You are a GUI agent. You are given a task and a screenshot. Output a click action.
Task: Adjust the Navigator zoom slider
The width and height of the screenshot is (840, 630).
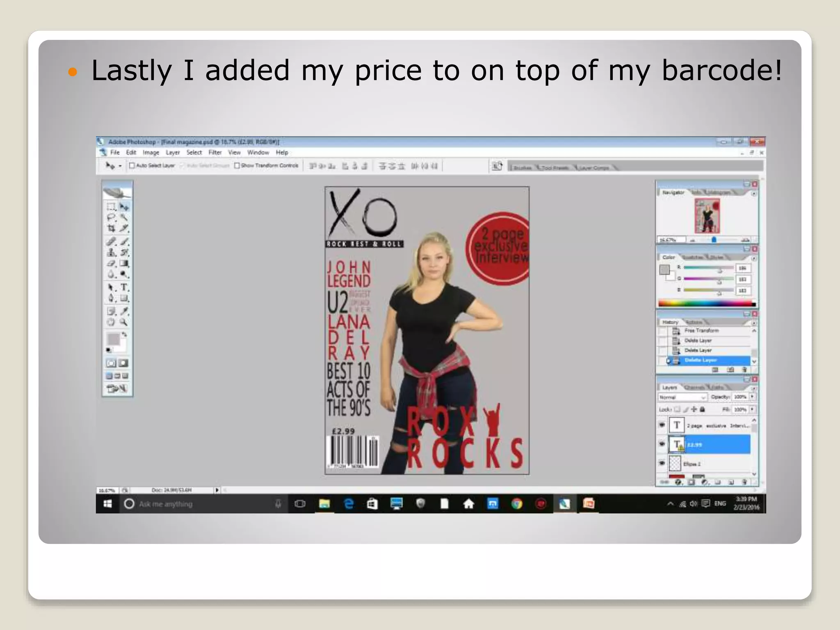(714, 240)
